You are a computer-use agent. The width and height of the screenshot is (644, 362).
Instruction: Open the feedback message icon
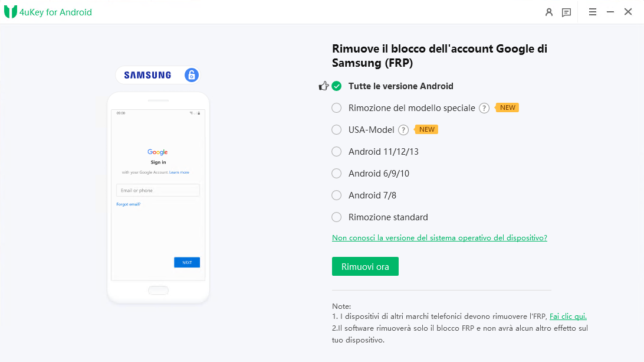(567, 12)
